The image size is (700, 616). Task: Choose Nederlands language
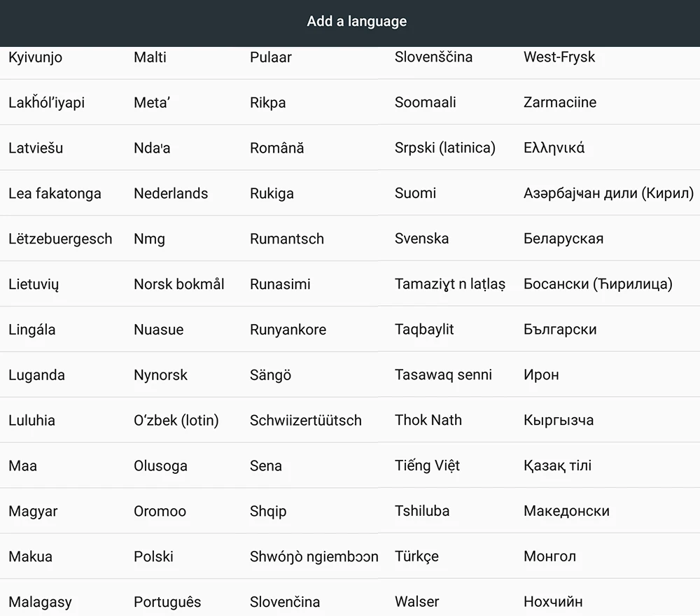[x=171, y=193]
